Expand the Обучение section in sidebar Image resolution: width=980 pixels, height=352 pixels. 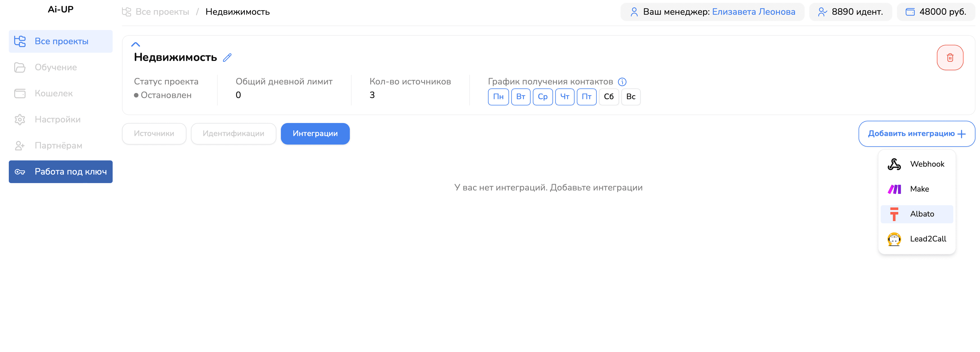pyautogui.click(x=56, y=67)
